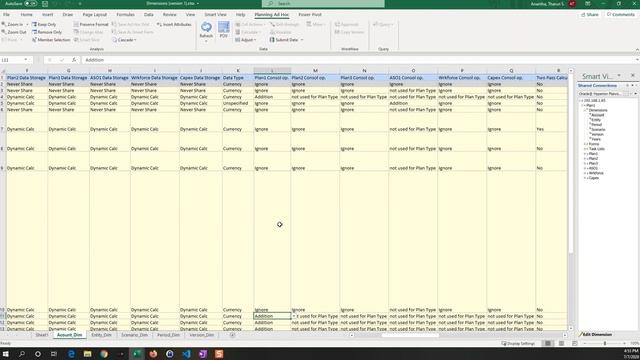Add a new worksheet with plus button
This screenshot has height=360, width=640.
(x=232, y=335)
